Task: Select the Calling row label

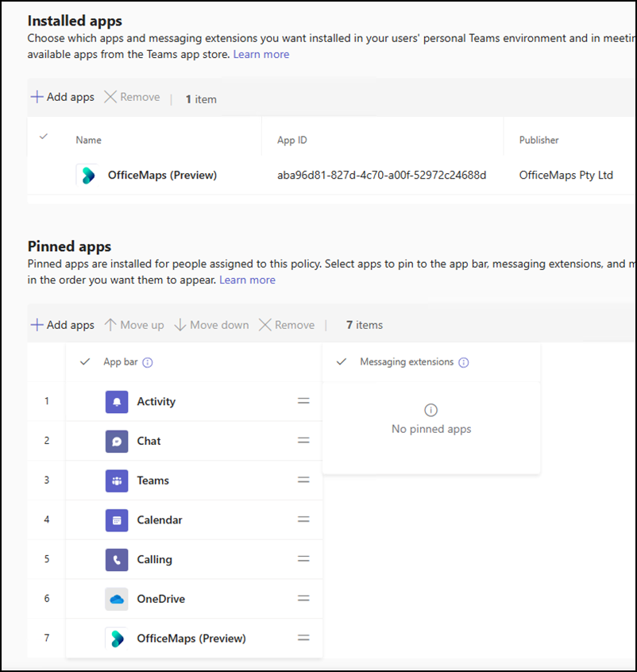Action: click(x=154, y=559)
